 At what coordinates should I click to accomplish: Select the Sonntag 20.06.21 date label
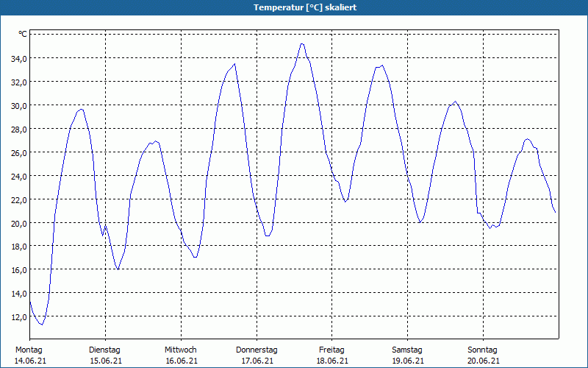coord(483,355)
